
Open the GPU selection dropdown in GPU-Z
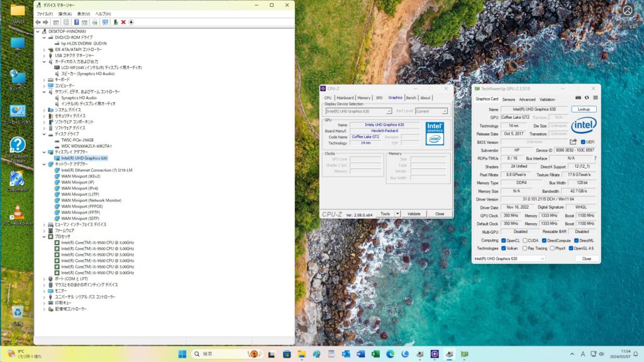[x=508, y=258]
